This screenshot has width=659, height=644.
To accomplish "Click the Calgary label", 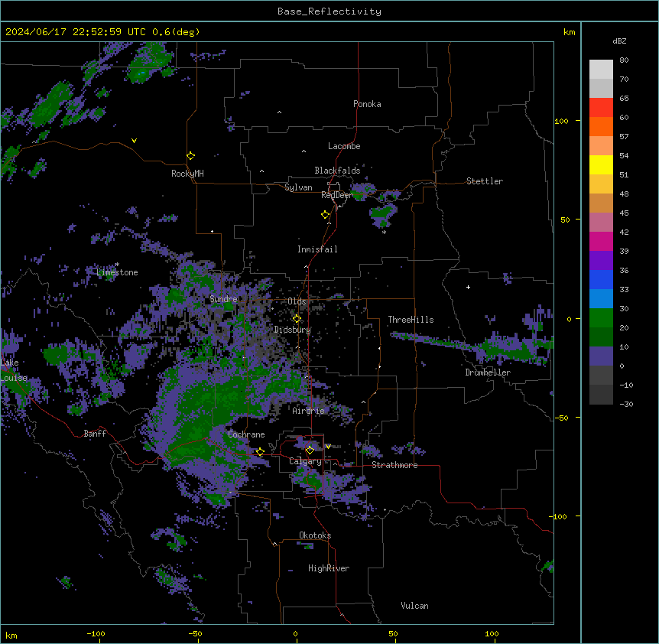I will (305, 461).
